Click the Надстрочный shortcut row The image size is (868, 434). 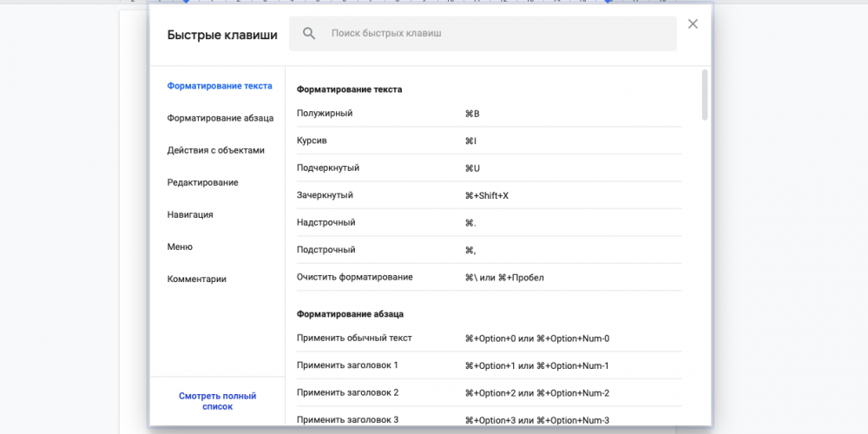coord(489,223)
